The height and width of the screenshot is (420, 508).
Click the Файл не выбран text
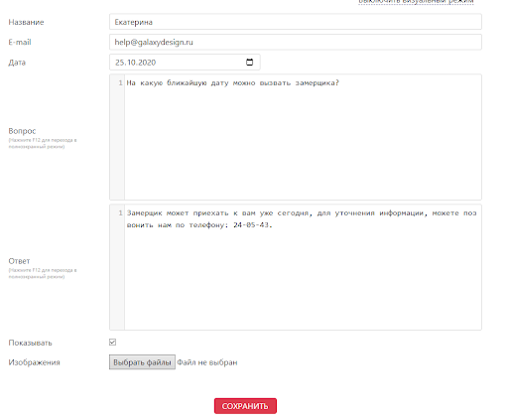tap(207, 362)
